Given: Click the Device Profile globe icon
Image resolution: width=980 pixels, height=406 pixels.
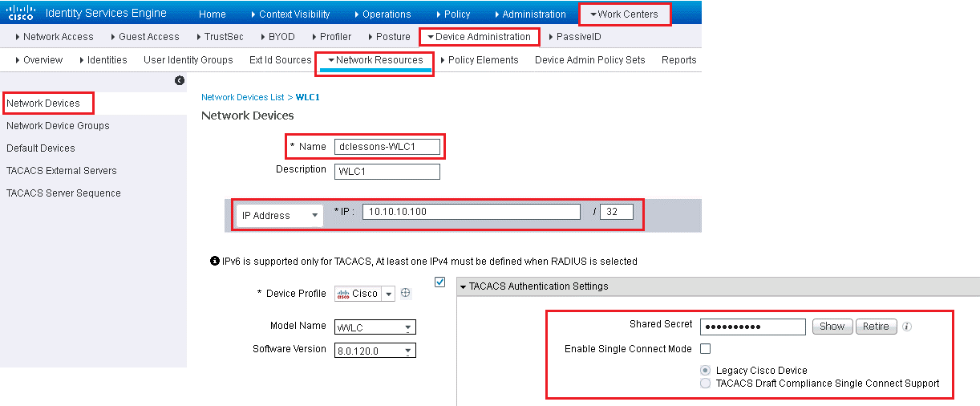Looking at the screenshot, I should pyautogui.click(x=406, y=293).
